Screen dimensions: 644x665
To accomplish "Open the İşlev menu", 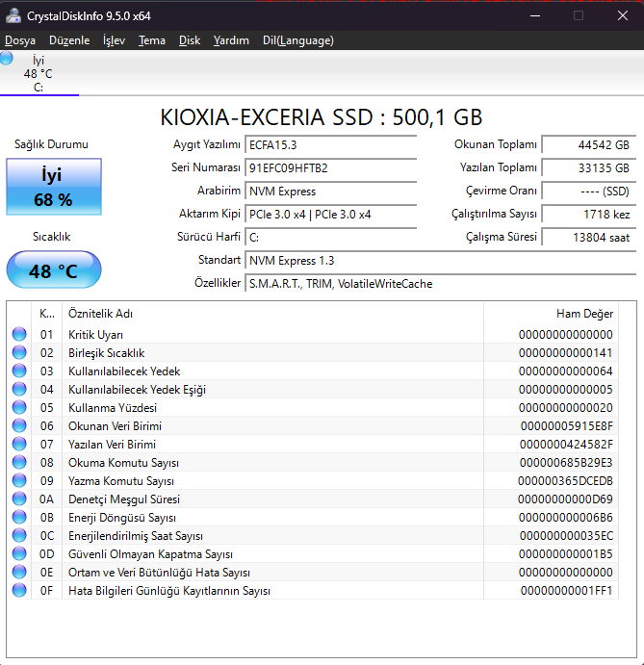I will point(114,40).
